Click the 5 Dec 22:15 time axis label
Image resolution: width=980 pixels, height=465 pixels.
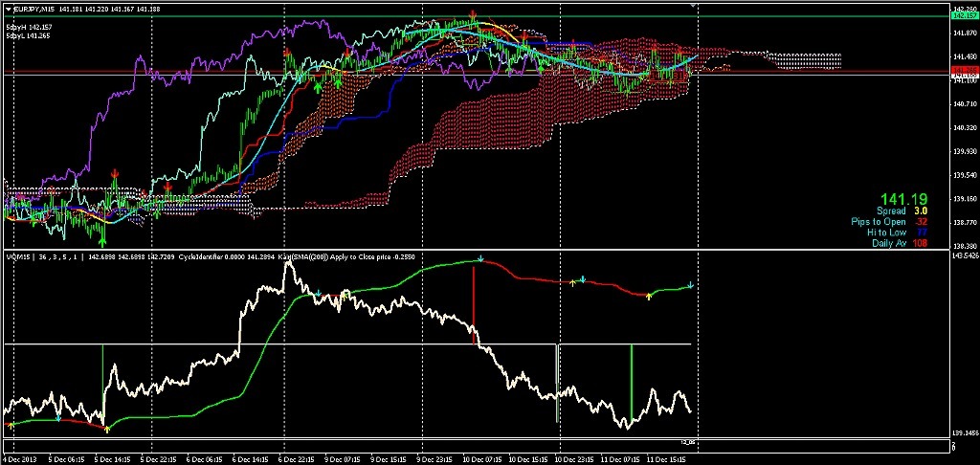tap(159, 459)
